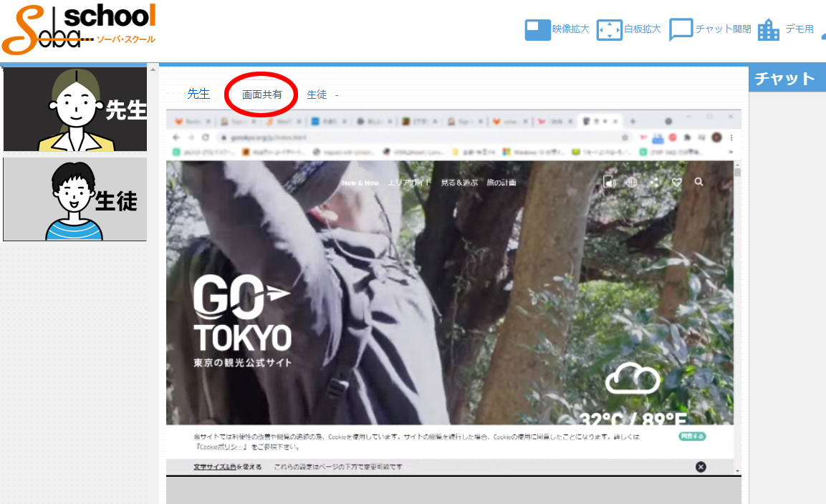Screen dimensions: 826x504
Task: Click the audio speaker icon on GO TOKYO
Action: click(609, 183)
